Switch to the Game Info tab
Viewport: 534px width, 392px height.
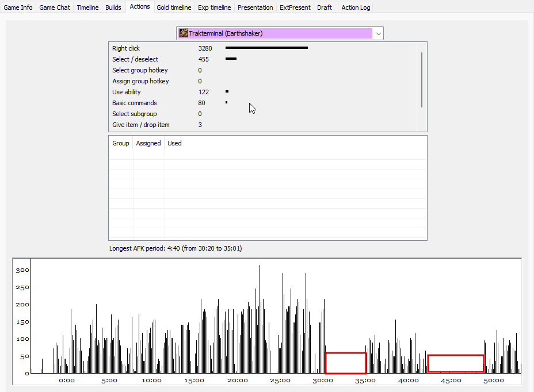tap(18, 7)
